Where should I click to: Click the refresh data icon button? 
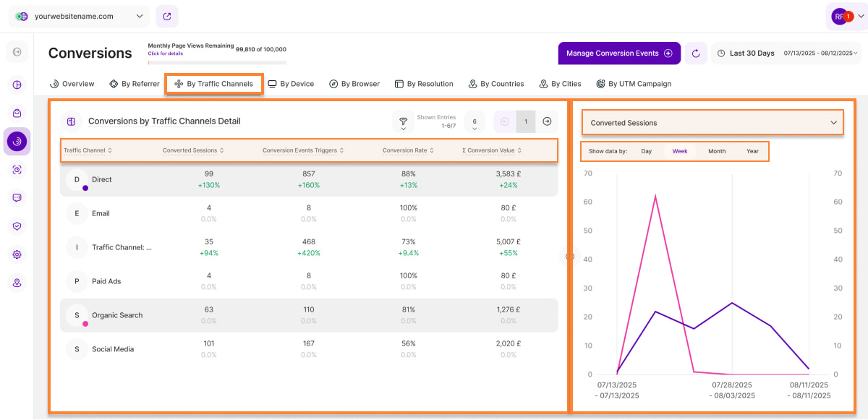[x=696, y=53]
